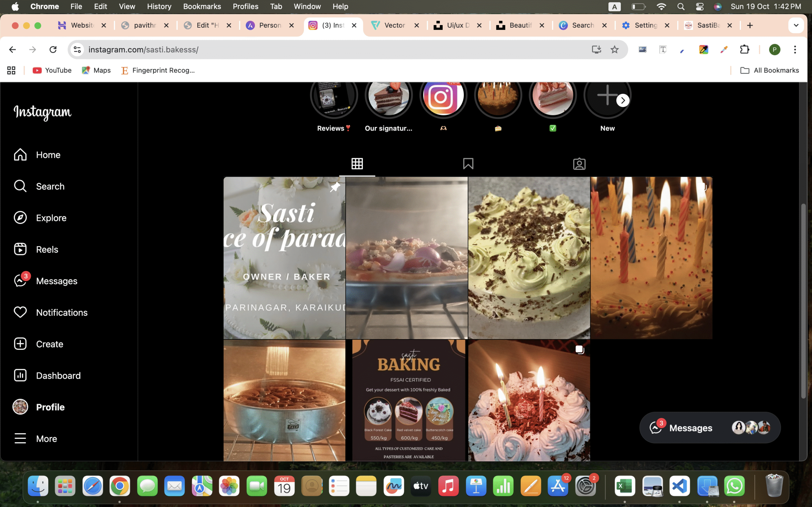
Task: Switch to the Tagged photos view
Action: (580, 164)
